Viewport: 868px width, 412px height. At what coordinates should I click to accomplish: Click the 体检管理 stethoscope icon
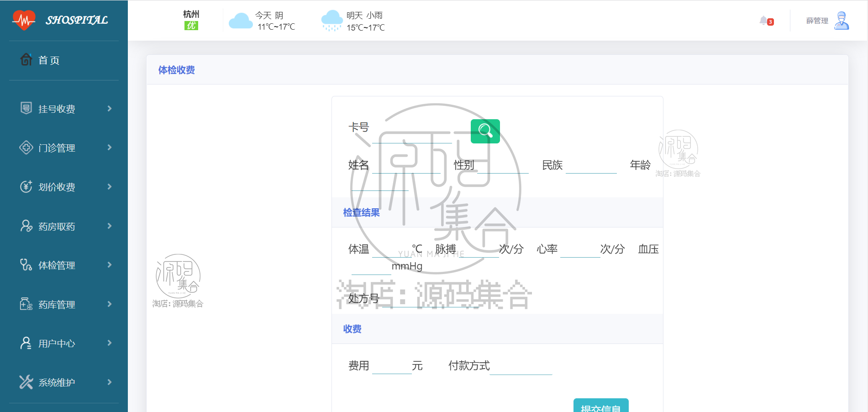click(x=26, y=265)
